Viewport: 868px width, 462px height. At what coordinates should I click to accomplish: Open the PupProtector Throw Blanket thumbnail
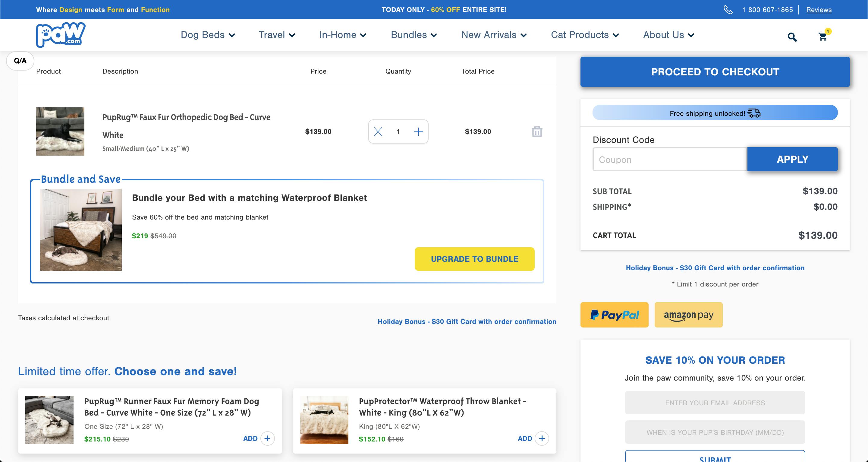tap(324, 419)
